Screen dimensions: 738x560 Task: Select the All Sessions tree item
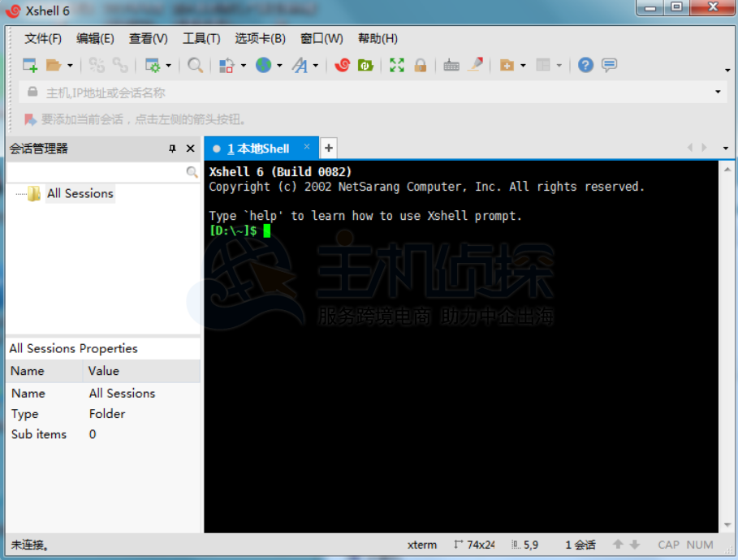[x=79, y=193]
